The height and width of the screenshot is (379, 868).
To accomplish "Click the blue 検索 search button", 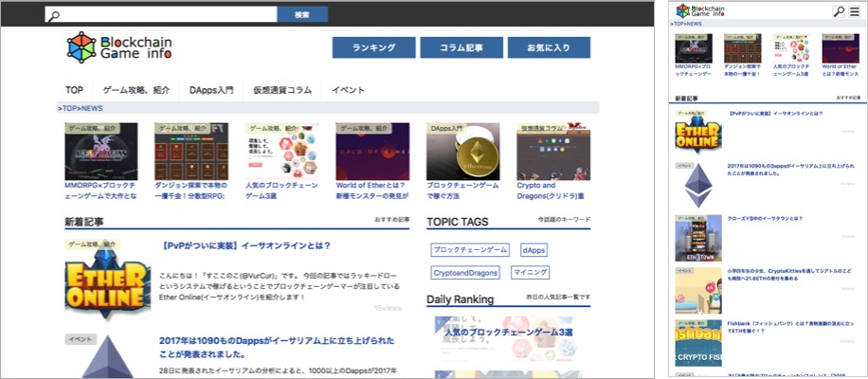I will click(x=302, y=14).
